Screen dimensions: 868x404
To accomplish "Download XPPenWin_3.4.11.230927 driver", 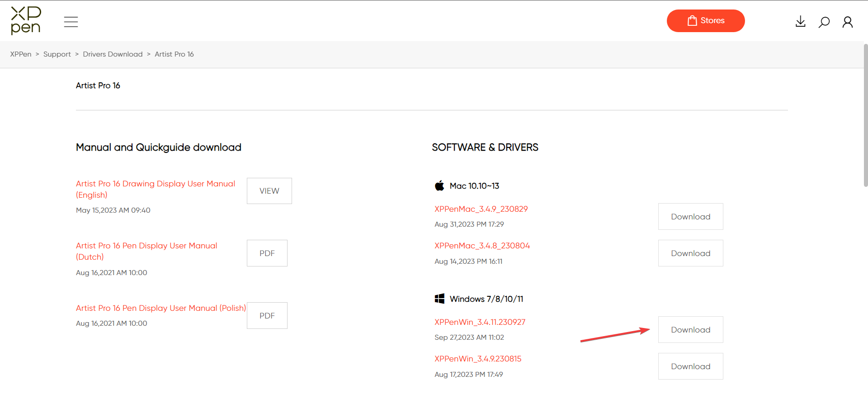I will [691, 330].
